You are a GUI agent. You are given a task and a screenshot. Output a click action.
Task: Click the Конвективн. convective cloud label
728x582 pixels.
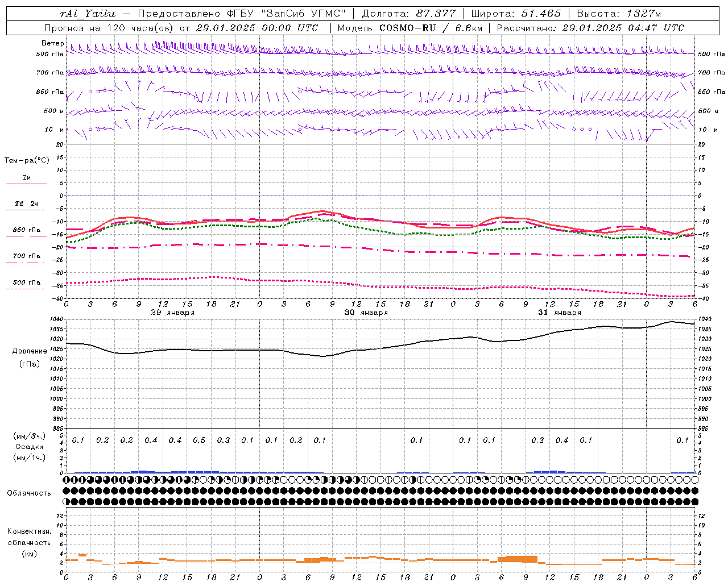tap(29, 531)
